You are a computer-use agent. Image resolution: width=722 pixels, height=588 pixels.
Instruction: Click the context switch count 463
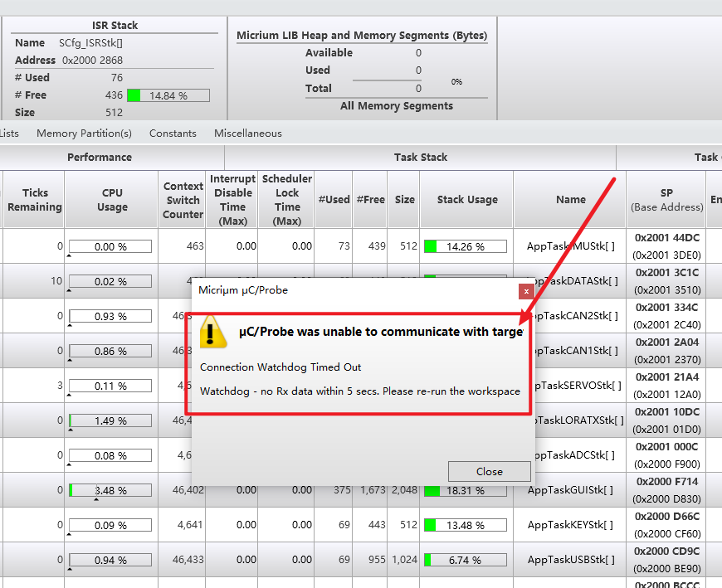(x=195, y=246)
